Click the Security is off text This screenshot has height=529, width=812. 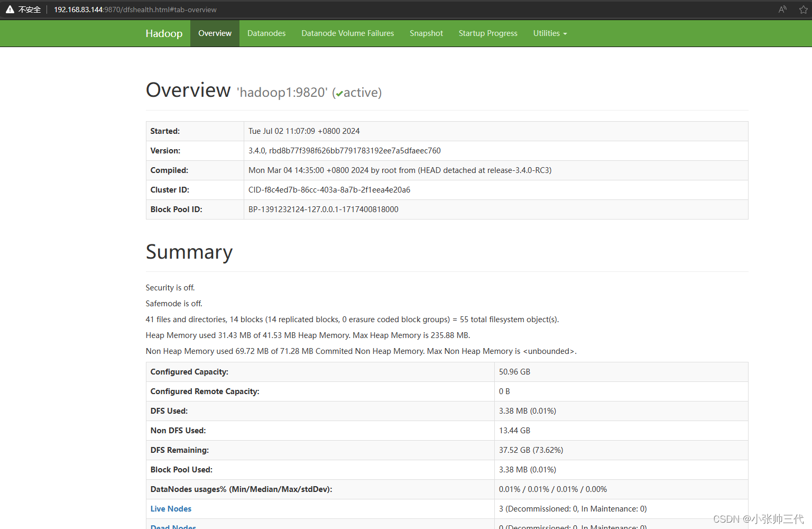[170, 288]
